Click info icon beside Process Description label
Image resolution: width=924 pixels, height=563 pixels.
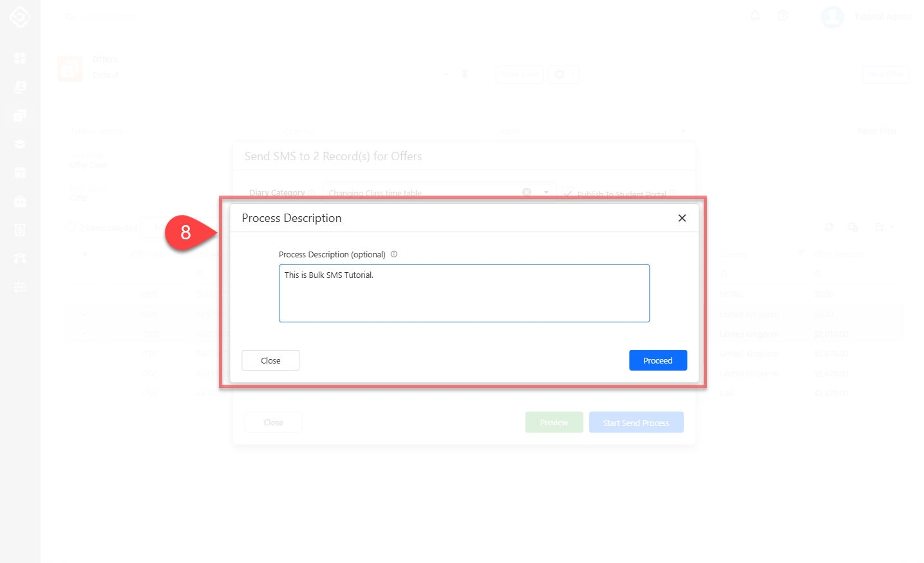coord(394,254)
